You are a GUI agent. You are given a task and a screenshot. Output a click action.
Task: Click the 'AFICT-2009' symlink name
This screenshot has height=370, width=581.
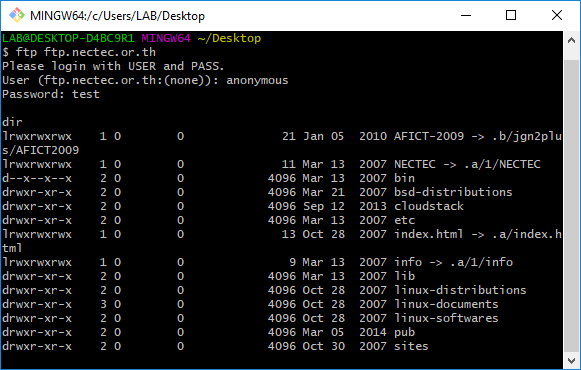(429, 136)
